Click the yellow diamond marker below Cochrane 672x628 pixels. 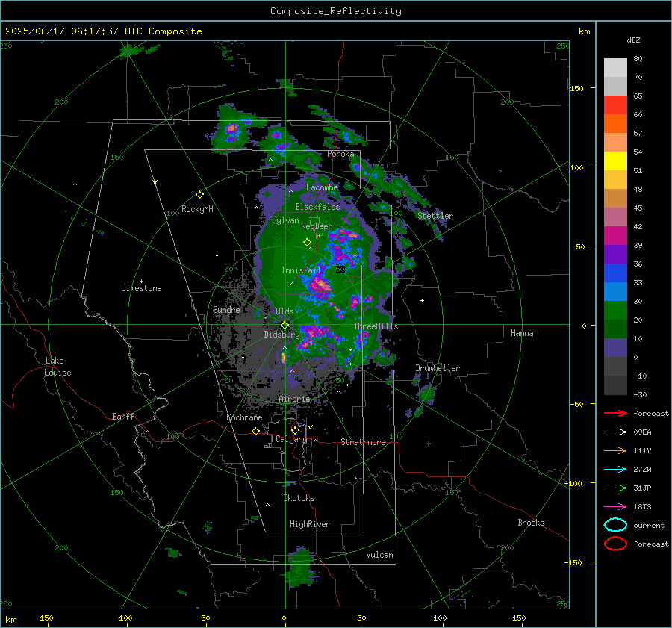coord(256,431)
